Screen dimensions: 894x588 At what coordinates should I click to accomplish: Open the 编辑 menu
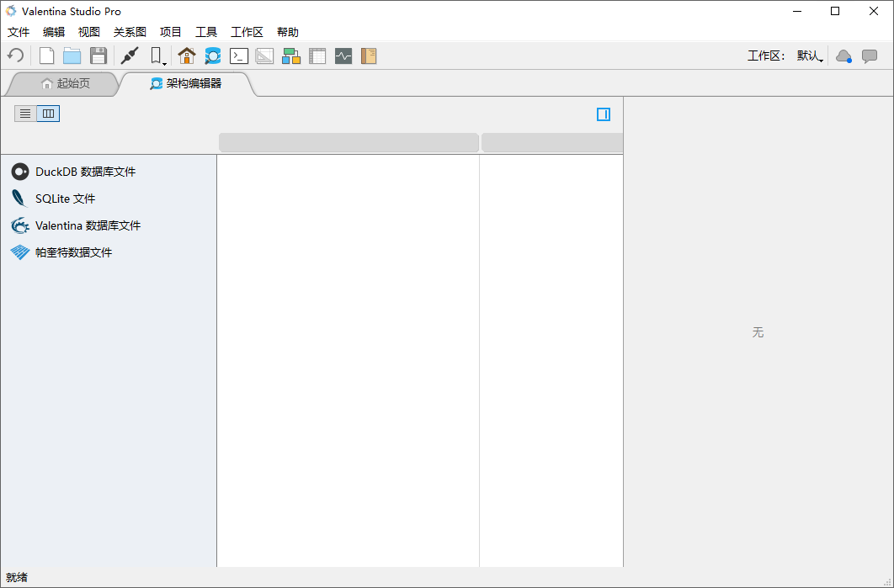coord(54,32)
